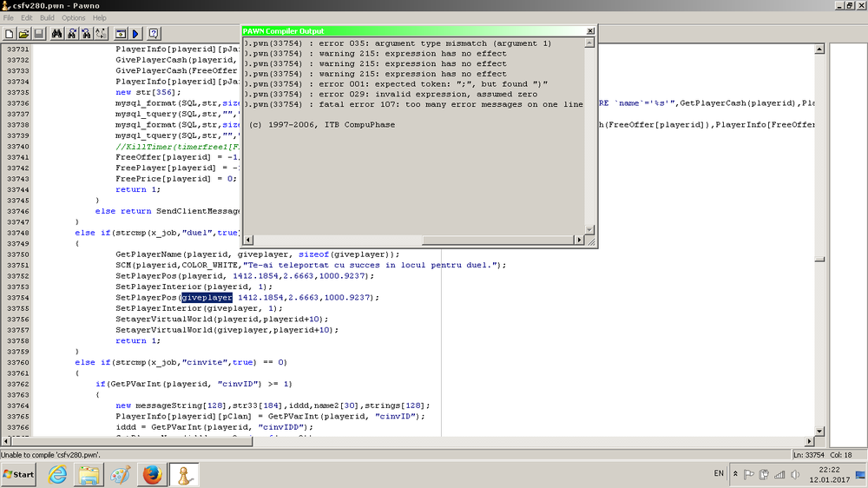Open the Edit menu
The height and width of the screenshot is (488, 868).
[27, 17]
